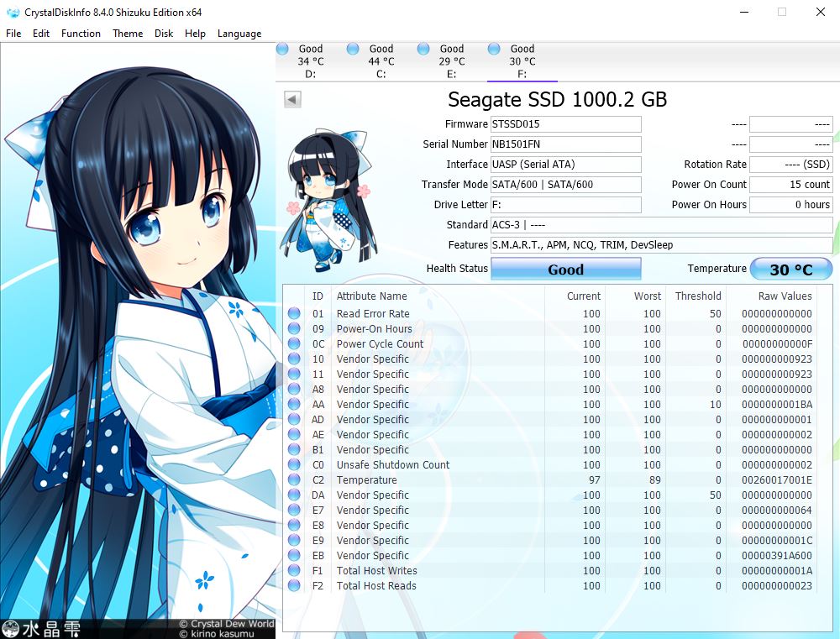Click the status orb for Power-On Hours row
Viewport: 840px width, 639px height.
click(294, 328)
